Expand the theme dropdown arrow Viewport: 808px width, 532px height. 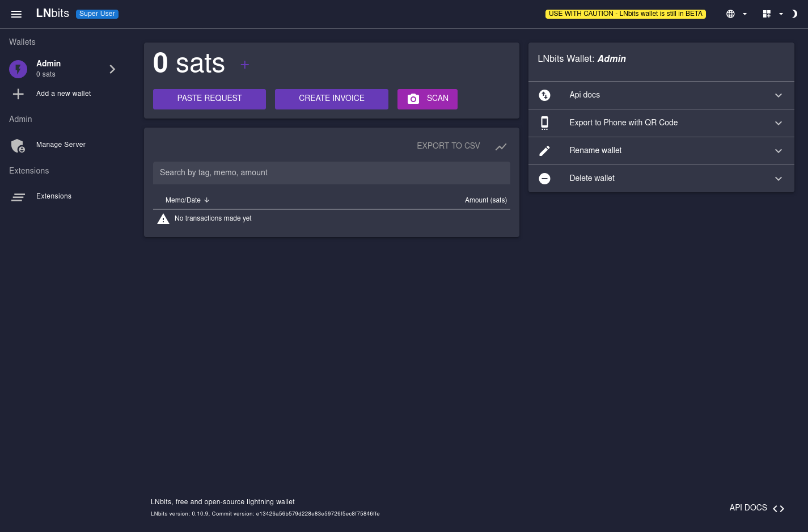point(781,14)
